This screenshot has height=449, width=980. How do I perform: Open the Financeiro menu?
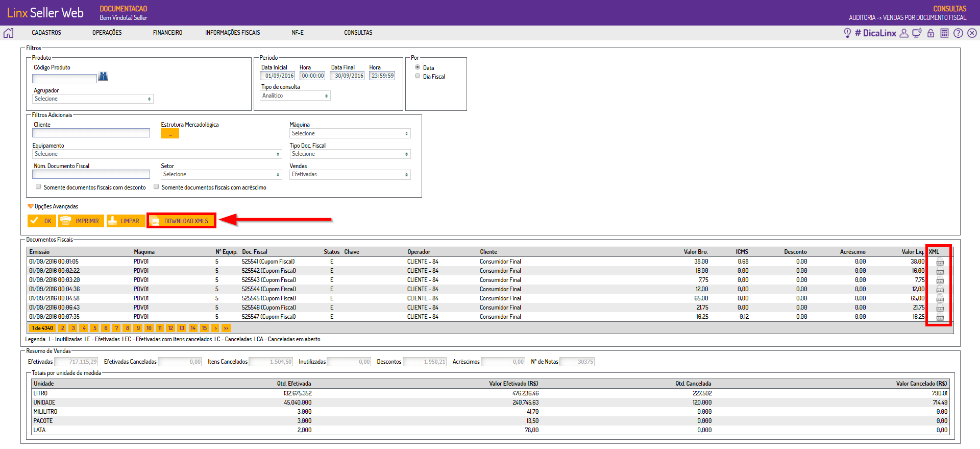pyautogui.click(x=167, y=33)
